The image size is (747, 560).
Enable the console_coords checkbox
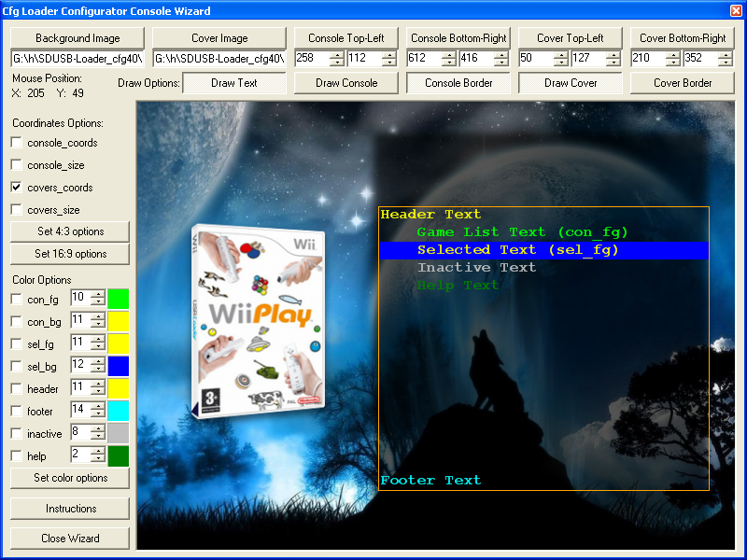pyautogui.click(x=17, y=143)
